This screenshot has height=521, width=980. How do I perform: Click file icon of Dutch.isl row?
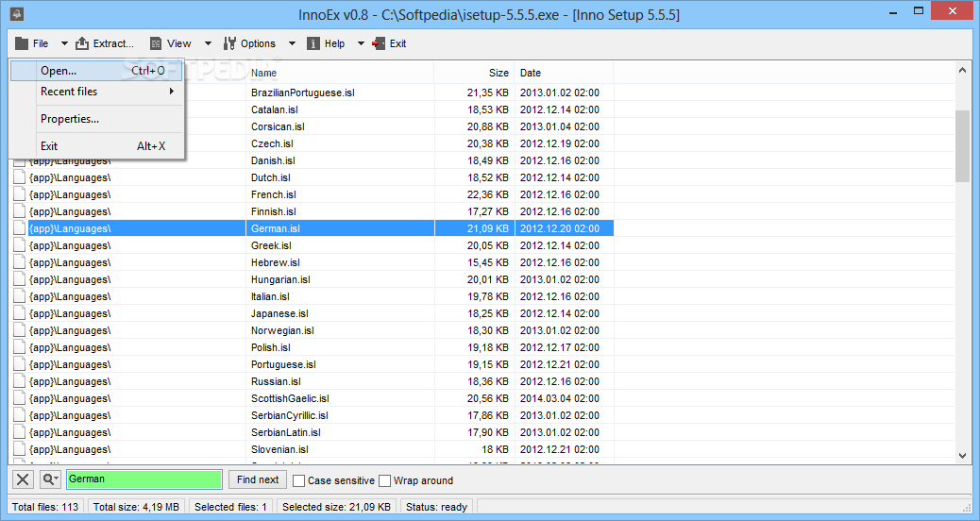coord(20,178)
